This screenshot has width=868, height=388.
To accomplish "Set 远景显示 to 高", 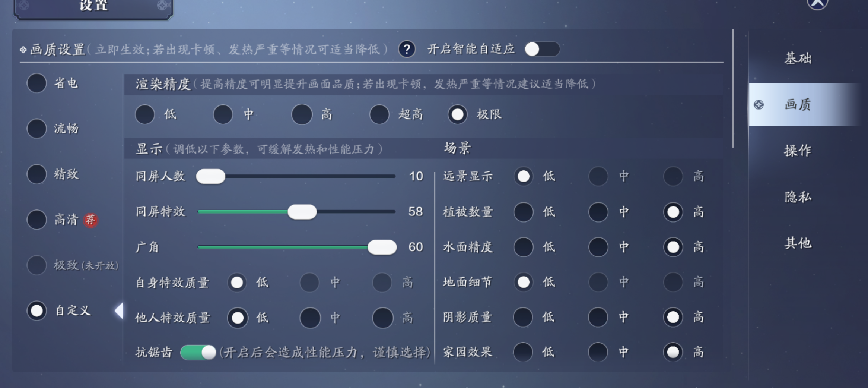I will (673, 176).
